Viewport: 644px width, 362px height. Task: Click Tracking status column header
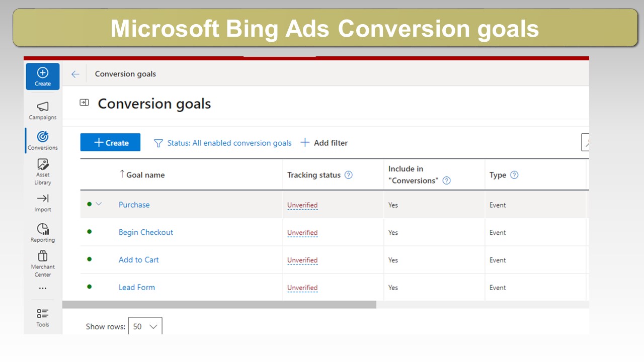tap(314, 175)
